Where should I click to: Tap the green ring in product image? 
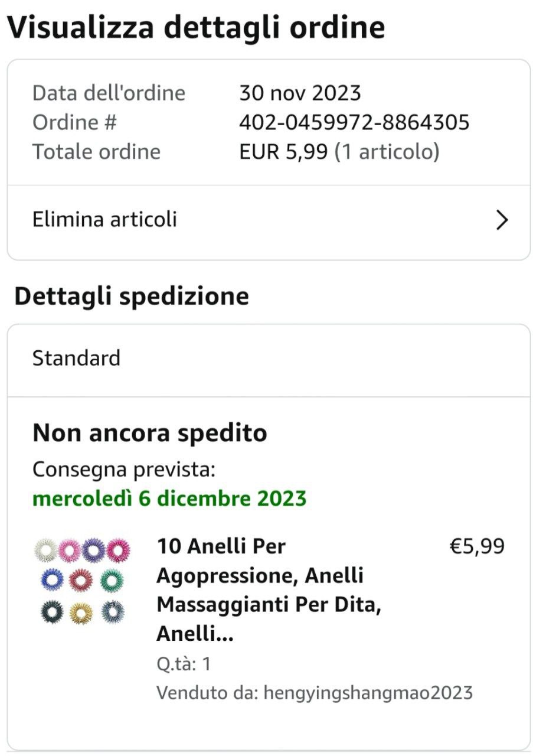112,581
